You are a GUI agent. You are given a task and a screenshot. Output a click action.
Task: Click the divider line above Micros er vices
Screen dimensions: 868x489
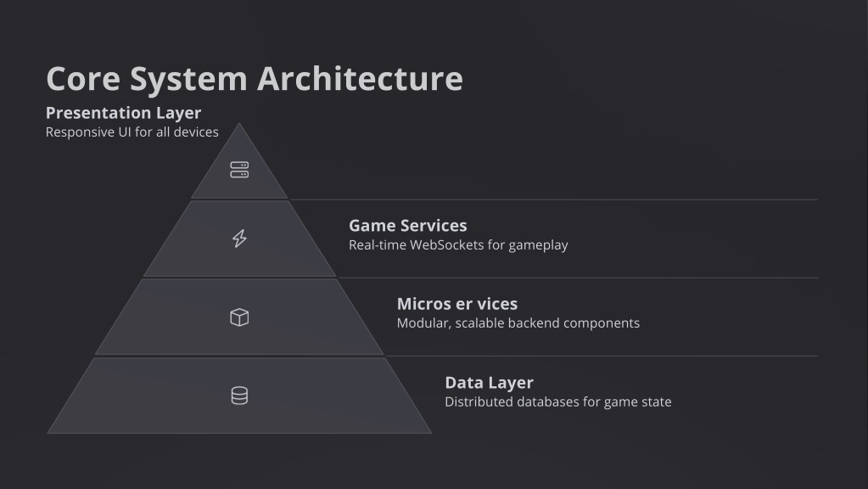click(x=578, y=278)
